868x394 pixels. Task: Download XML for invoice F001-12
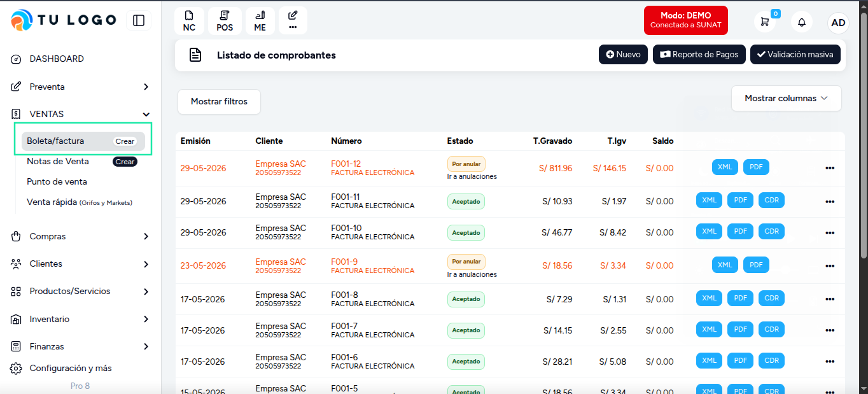(725, 167)
